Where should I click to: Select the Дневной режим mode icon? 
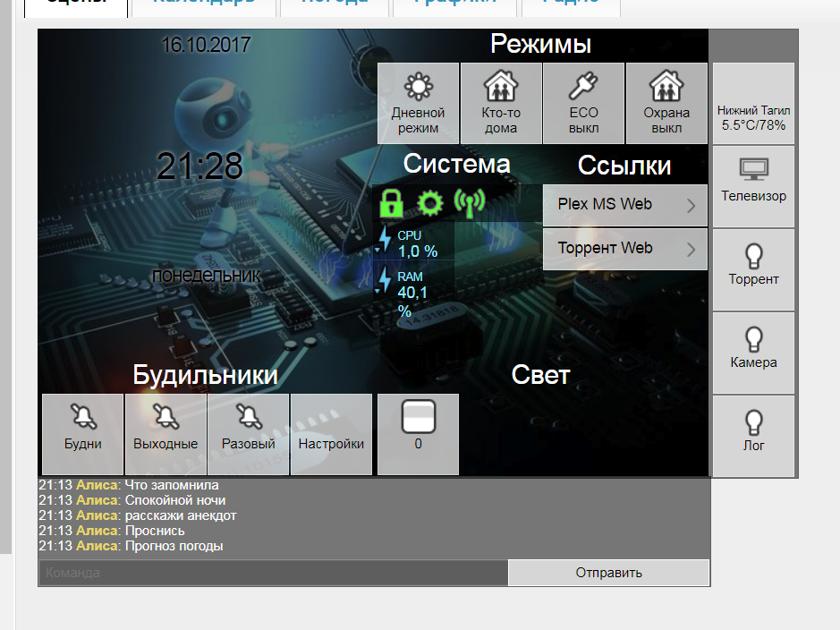click(x=417, y=101)
